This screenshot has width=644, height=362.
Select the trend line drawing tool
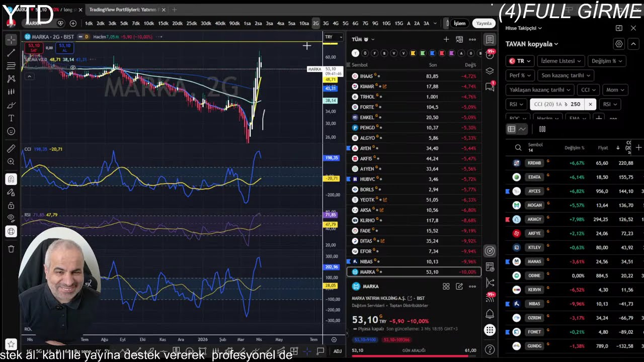[x=11, y=53]
